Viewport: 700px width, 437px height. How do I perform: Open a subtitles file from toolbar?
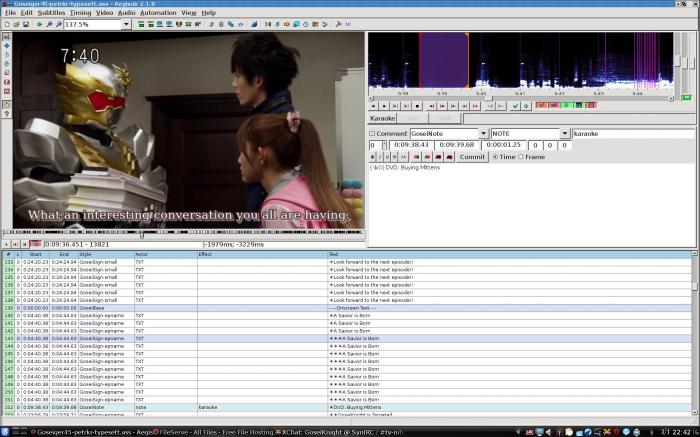(17, 24)
